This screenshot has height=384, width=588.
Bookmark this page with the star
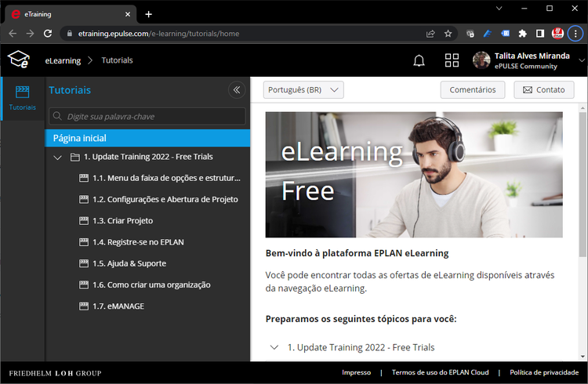point(448,34)
